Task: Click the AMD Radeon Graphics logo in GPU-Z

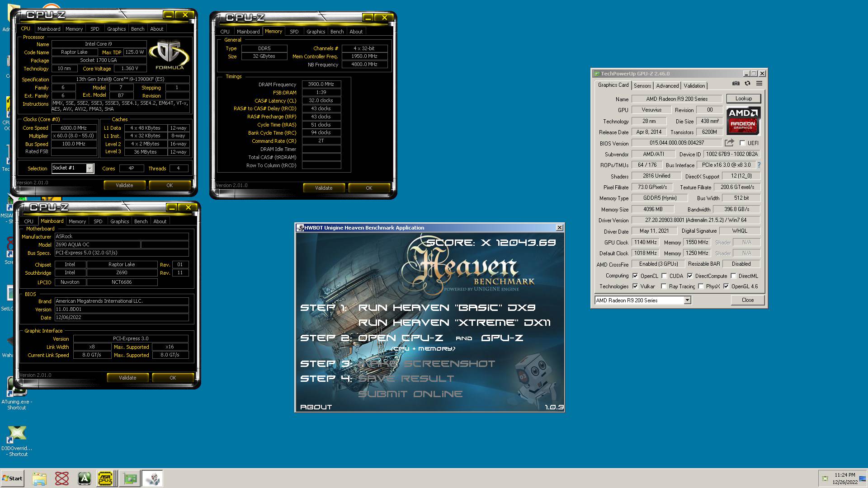Action: point(743,121)
